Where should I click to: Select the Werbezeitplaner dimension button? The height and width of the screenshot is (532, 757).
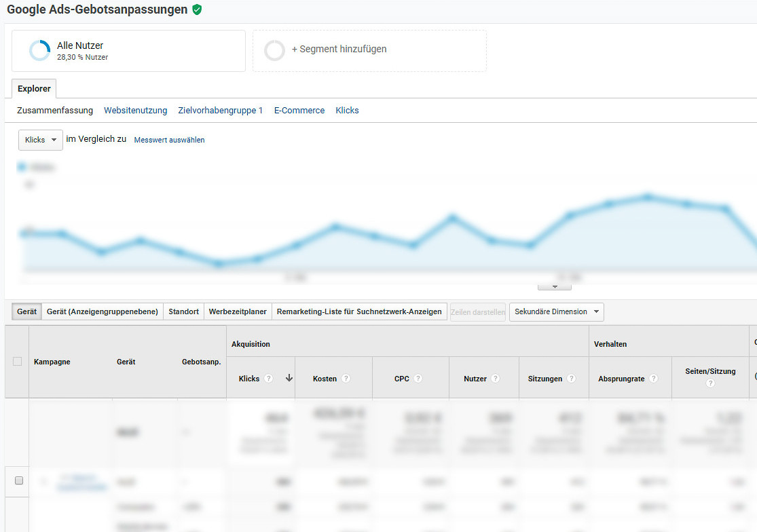pos(238,312)
